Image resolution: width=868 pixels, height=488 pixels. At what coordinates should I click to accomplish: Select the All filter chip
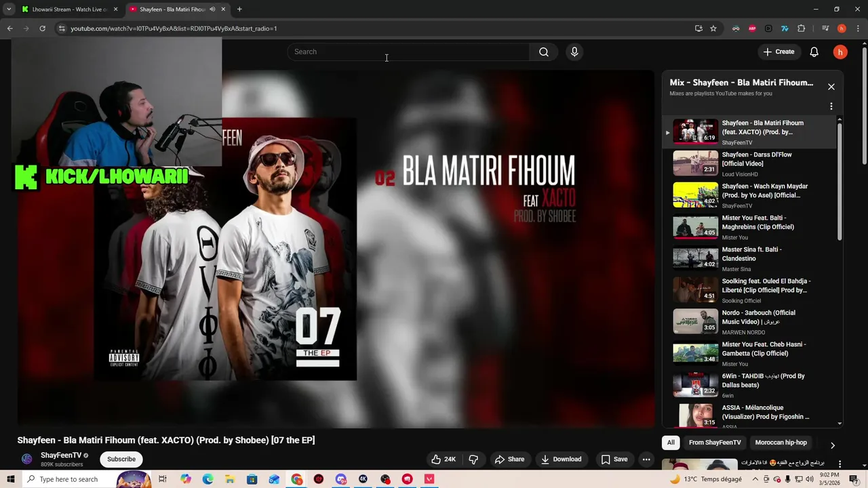(x=671, y=443)
